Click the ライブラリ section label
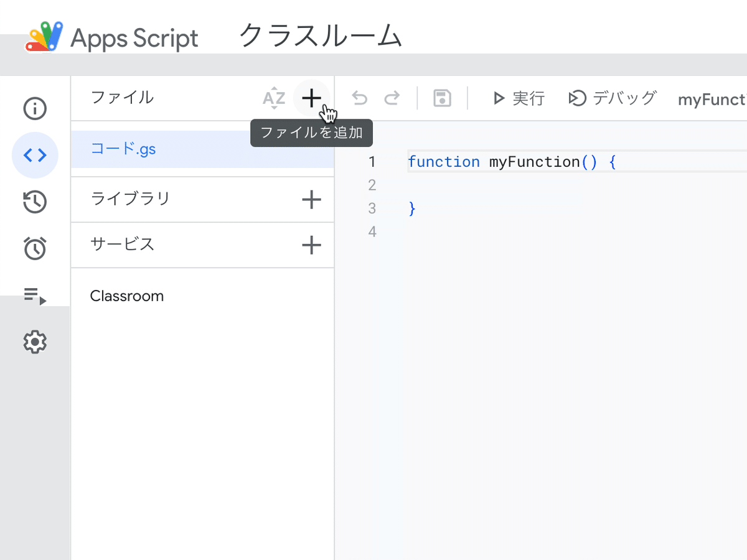 click(130, 199)
